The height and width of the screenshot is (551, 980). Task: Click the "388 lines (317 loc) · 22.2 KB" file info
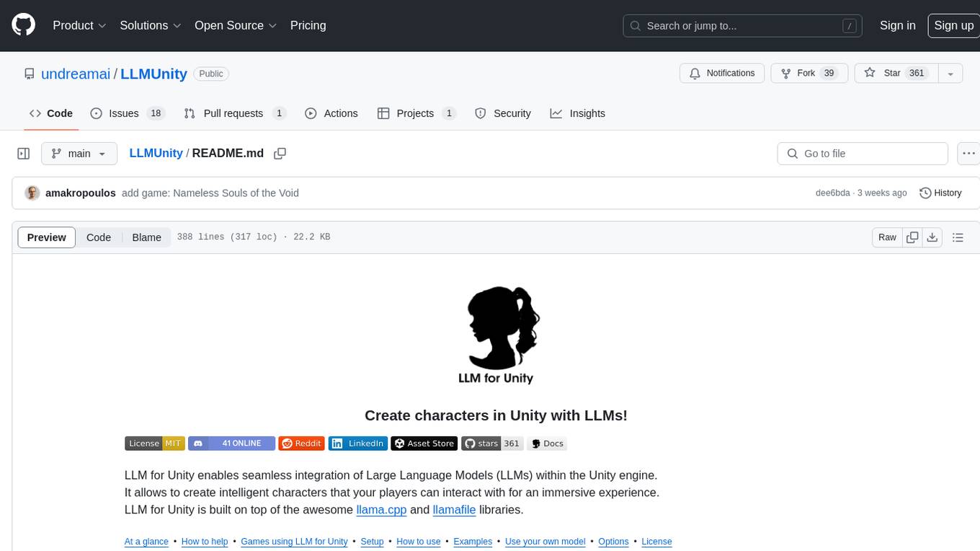[x=254, y=237]
